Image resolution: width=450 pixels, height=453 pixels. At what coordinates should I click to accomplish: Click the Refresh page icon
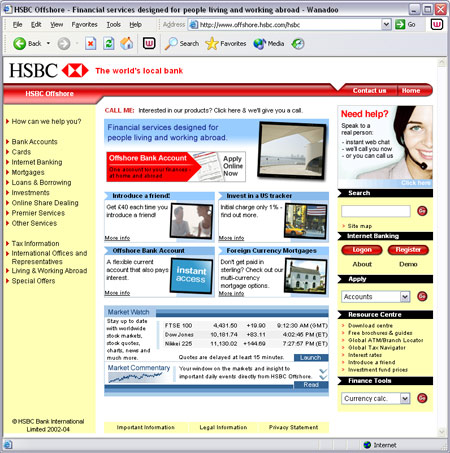pos(108,44)
